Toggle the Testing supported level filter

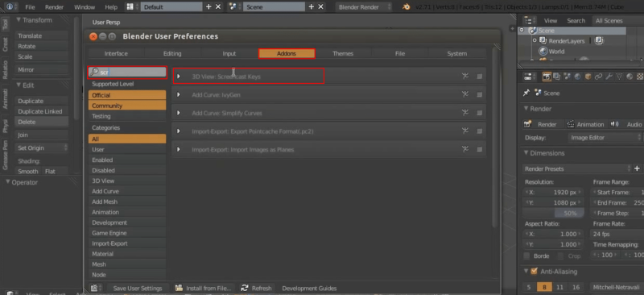point(127,116)
